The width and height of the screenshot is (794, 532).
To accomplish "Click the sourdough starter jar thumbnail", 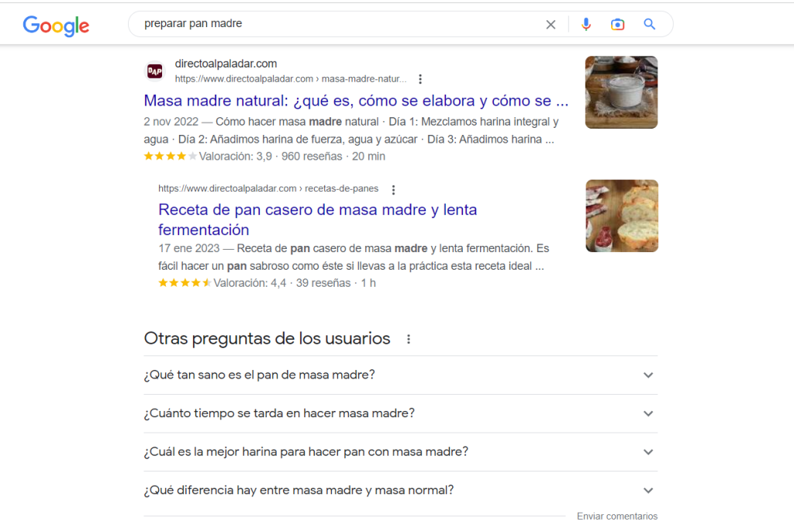I will click(x=621, y=92).
